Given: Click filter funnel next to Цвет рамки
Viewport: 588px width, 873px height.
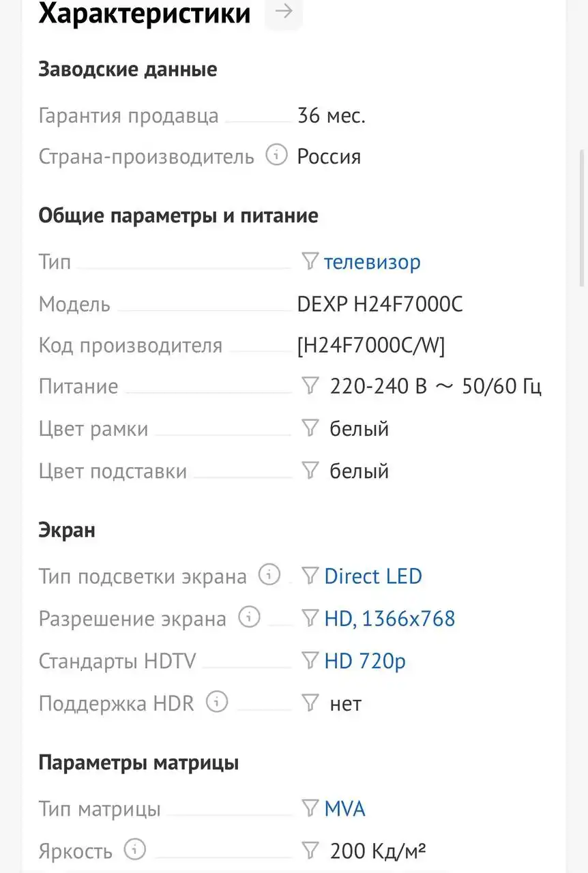Looking at the screenshot, I should pyautogui.click(x=310, y=428).
